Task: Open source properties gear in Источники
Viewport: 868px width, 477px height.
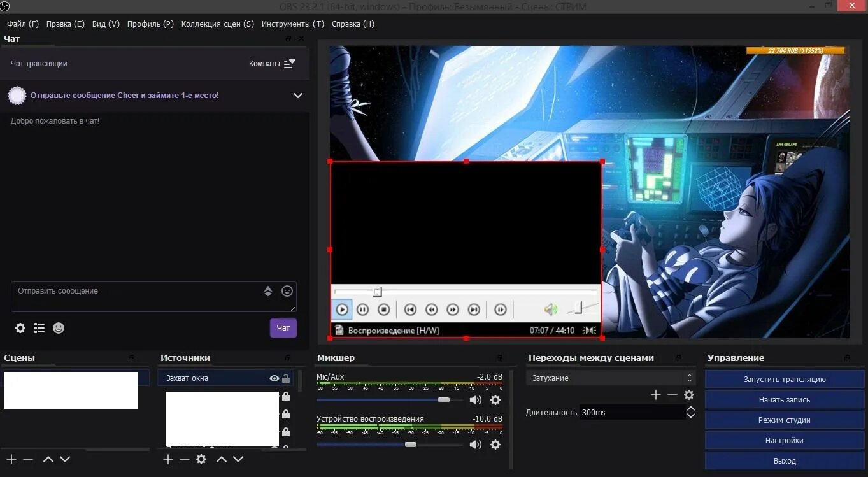Action: 201,459
